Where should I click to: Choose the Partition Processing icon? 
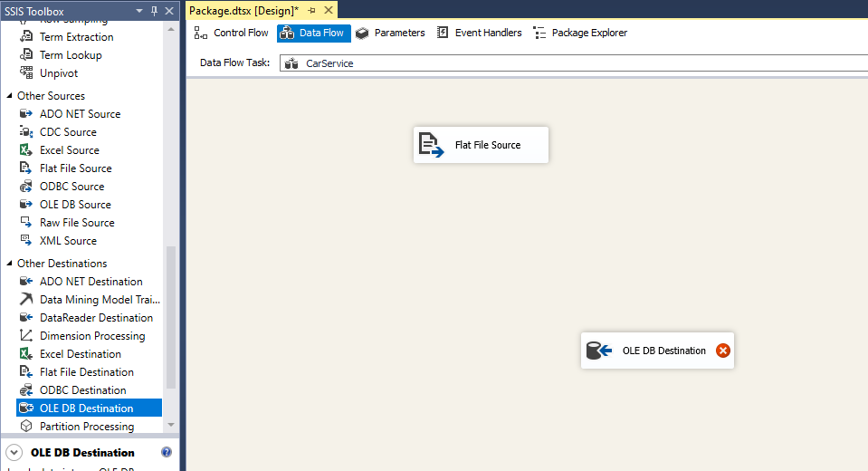coord(26,426)
